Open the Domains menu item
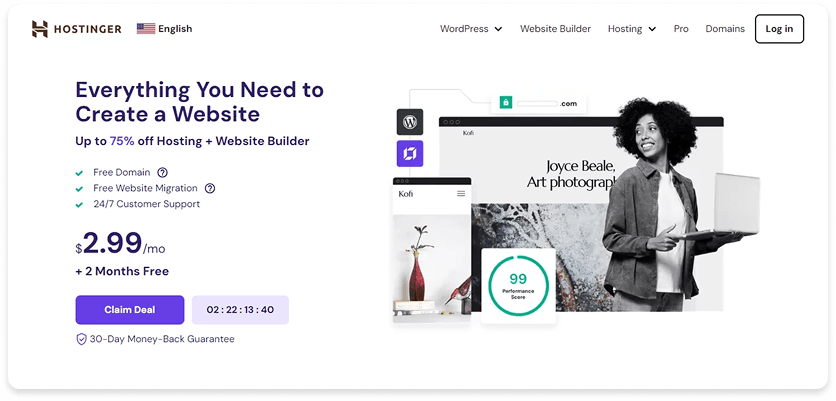 pyautogui.click(x=725, y=29)
